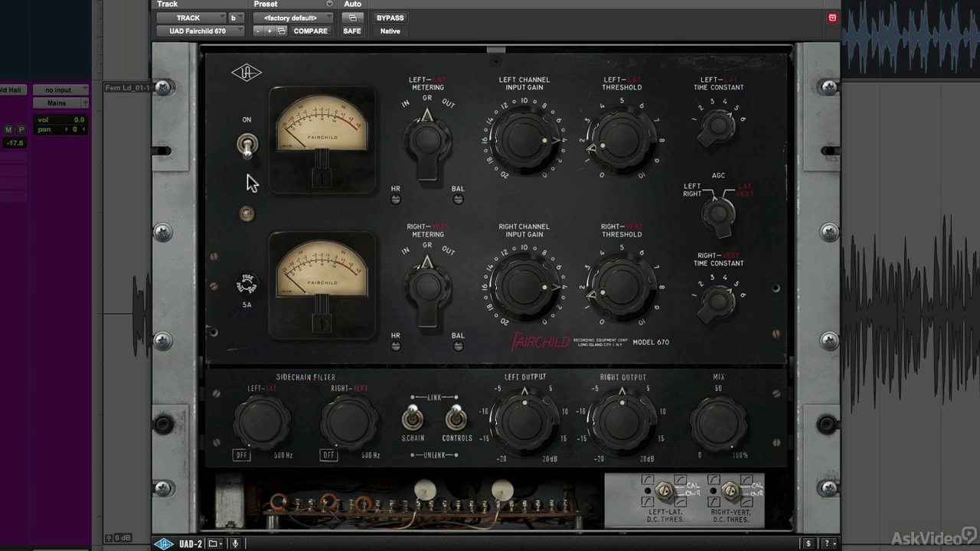Adjust the Left-Lat Threshold knob
The image size is (980, 551).
[x=622, y=140]
